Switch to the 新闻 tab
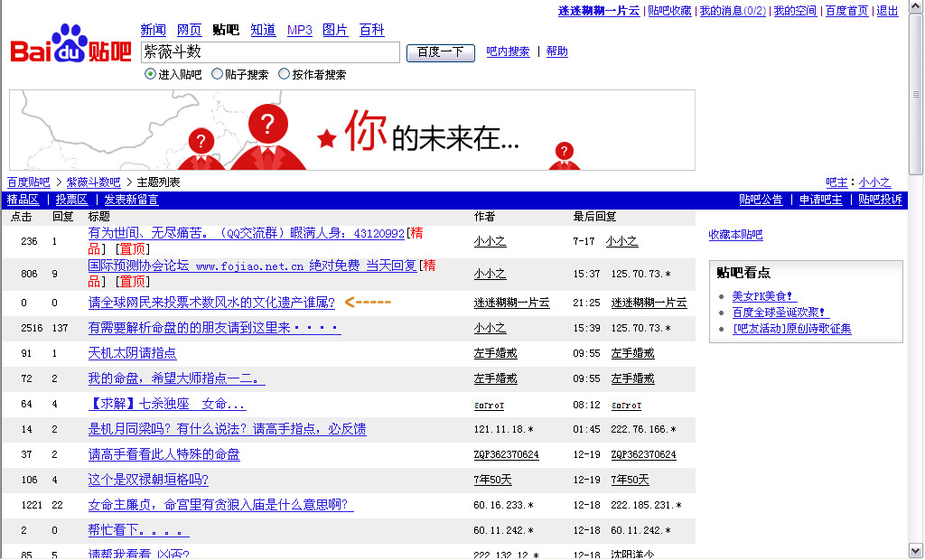This screenshot has width=925, height=560. [154, 30]
